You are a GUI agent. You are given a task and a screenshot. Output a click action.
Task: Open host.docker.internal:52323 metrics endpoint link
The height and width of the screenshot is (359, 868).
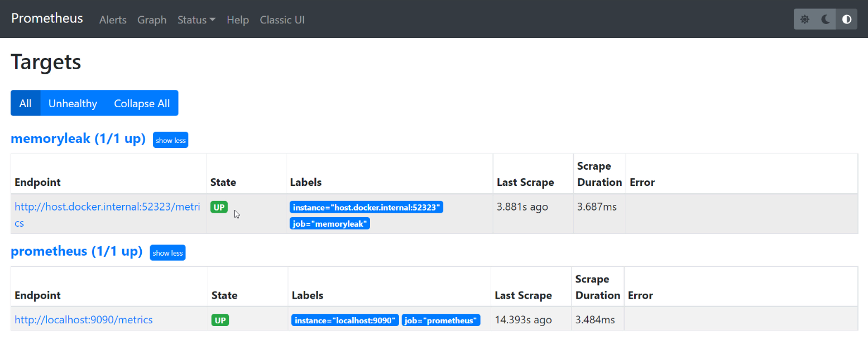(x=107, y=207)
